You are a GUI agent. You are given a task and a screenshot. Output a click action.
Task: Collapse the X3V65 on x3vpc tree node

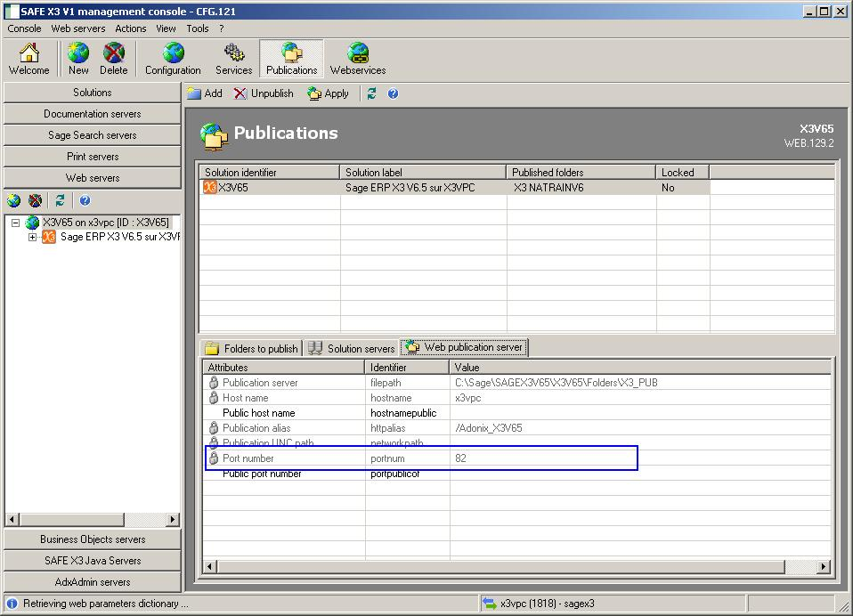click(16, 223)
